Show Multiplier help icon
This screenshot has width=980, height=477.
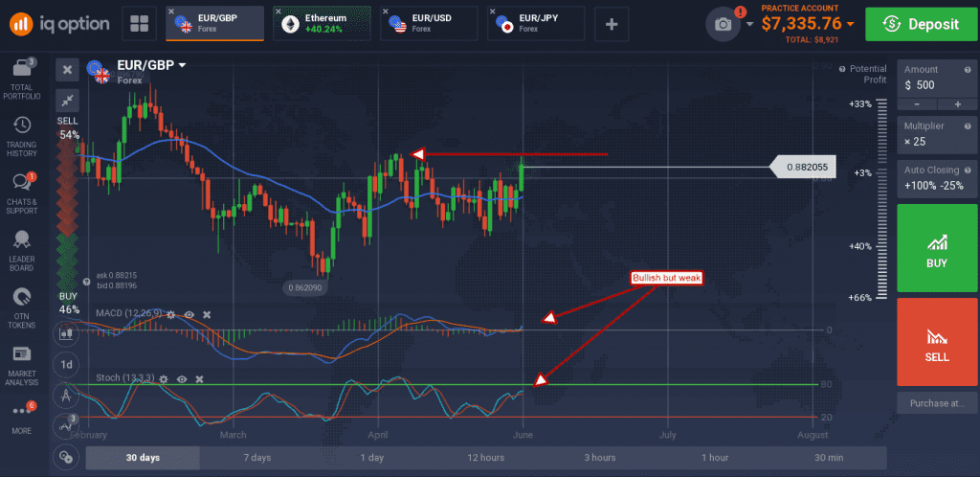[x=969, y=125]
